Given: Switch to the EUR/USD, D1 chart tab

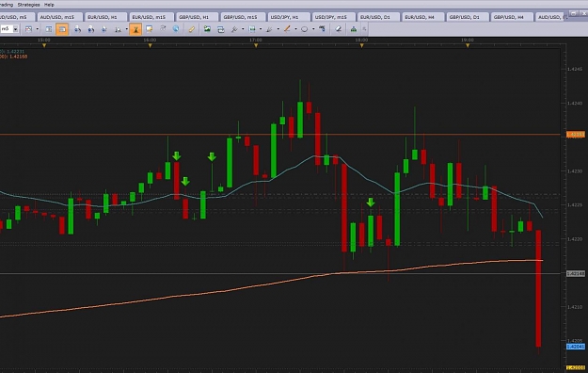Looking at the screenshot, I should point(378,17).
